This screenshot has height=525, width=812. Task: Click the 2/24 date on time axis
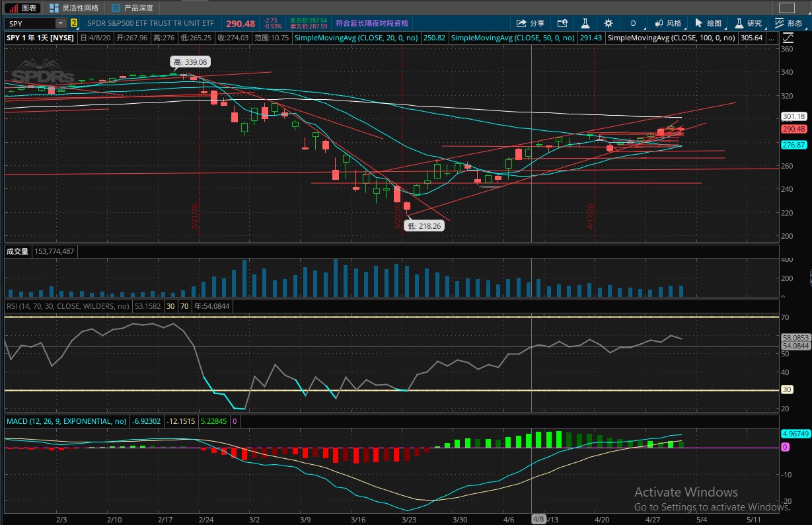tap(206, 519)
